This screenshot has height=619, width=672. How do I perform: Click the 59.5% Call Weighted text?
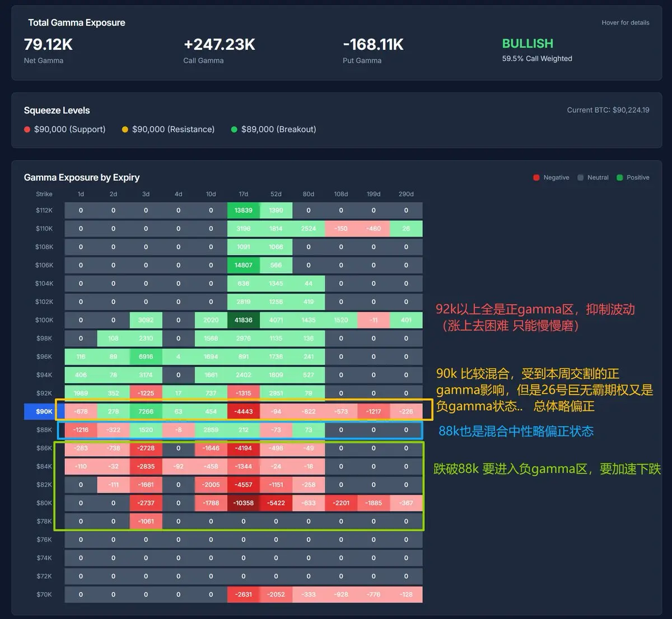point(537,58)
